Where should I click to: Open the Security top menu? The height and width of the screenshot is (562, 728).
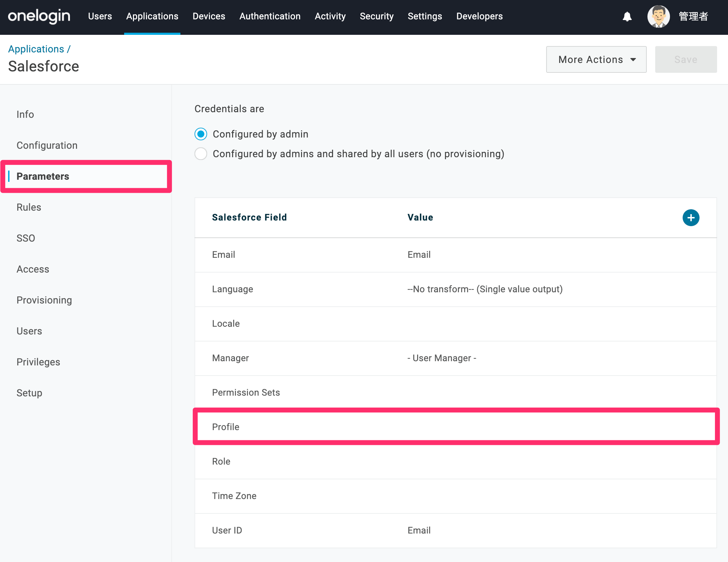(x=377, y=16)
